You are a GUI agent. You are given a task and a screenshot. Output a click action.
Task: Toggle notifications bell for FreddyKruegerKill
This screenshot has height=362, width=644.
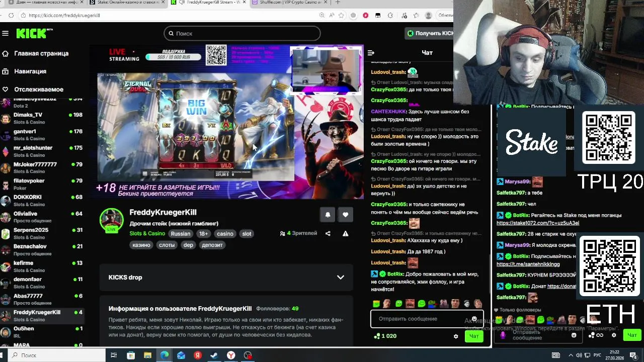click(x=328, y=215)
